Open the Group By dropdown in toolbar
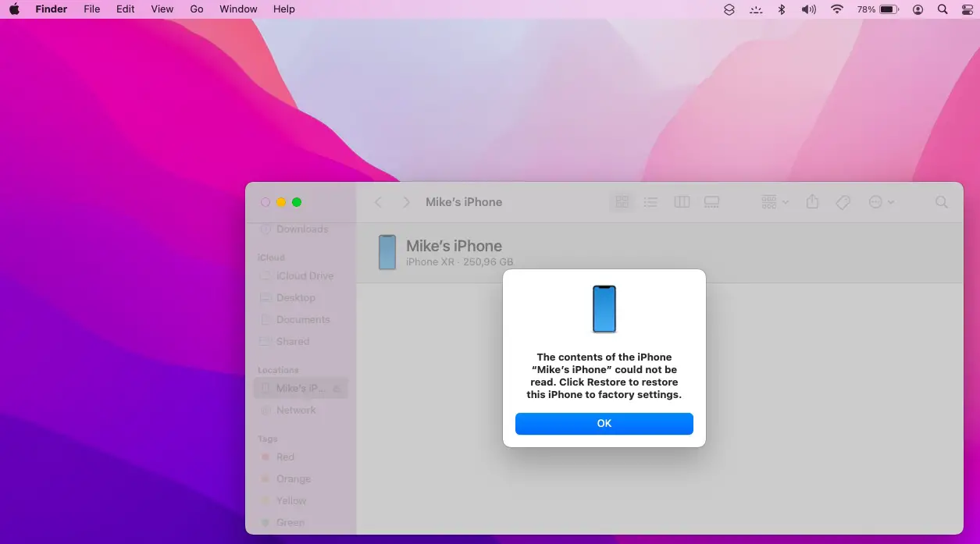The image size is (980, 544). coord(775,202)
